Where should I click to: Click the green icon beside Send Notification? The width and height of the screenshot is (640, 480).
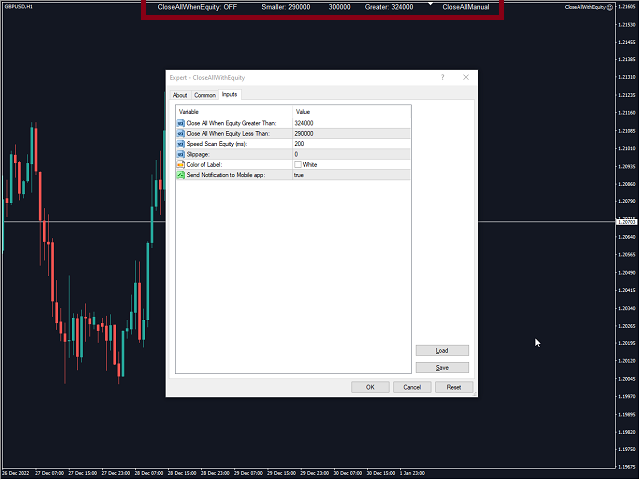click(181, 175)
